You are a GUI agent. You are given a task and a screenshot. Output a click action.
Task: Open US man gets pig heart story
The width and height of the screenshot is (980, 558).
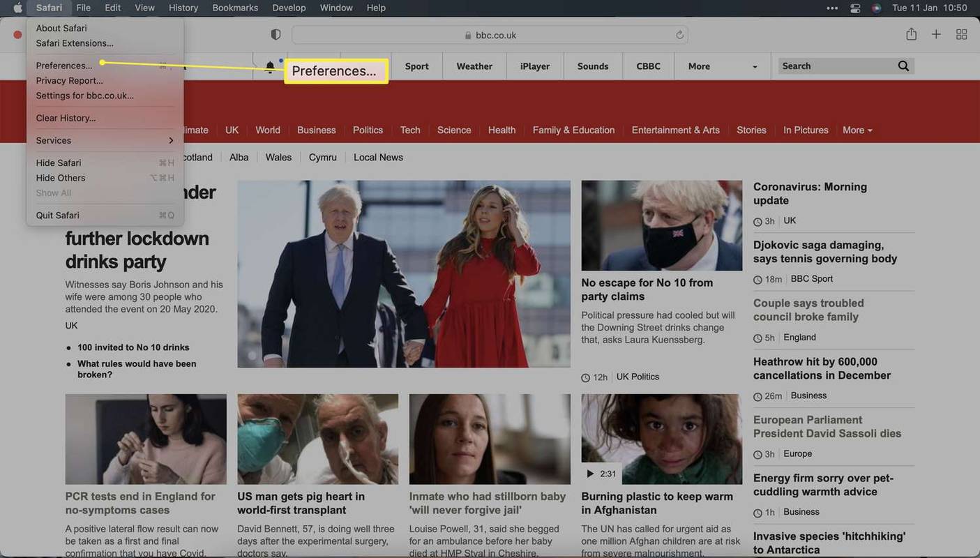pyautogui.click(x=301, y=503)
